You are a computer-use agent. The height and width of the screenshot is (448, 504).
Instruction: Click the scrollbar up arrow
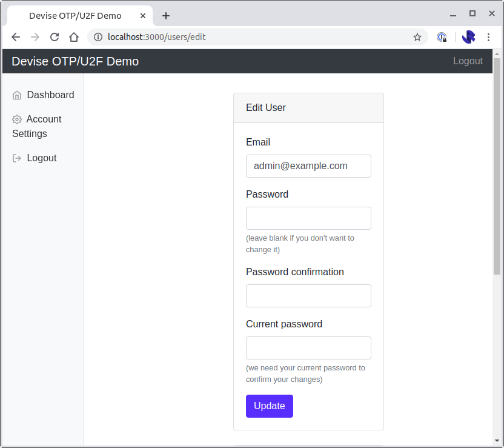[497, 54]
